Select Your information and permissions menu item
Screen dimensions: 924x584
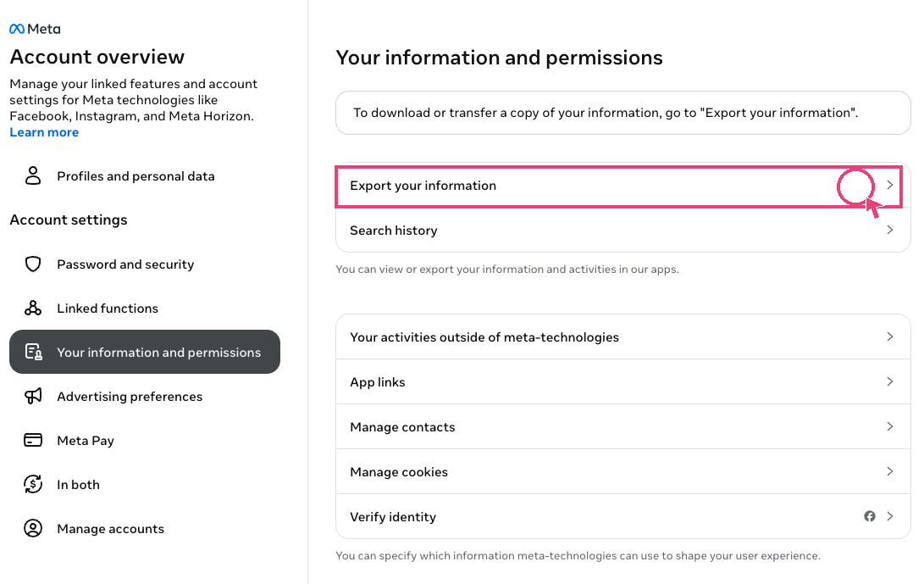click(x=144, y=352)
